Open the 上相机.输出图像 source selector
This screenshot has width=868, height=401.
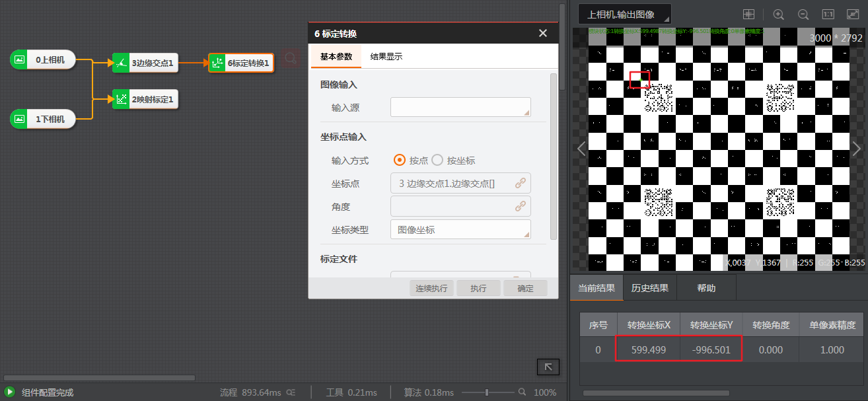point(624,13)
